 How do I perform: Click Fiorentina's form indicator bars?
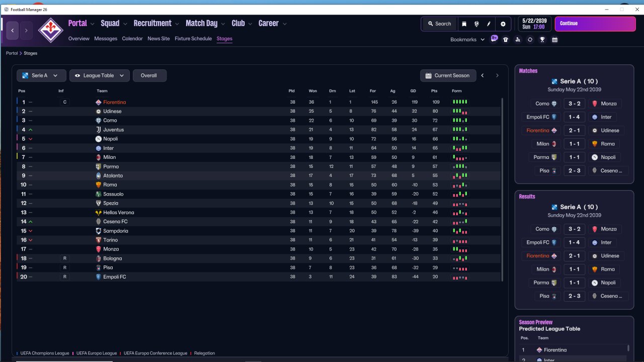click(460, 102)
